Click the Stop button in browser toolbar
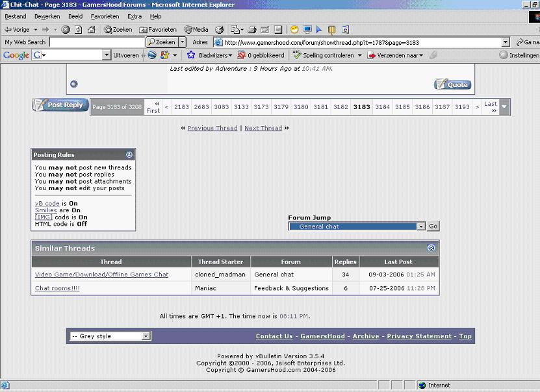Screen dimensions: 540x392 pyautogui.click(x=66, y=30)
